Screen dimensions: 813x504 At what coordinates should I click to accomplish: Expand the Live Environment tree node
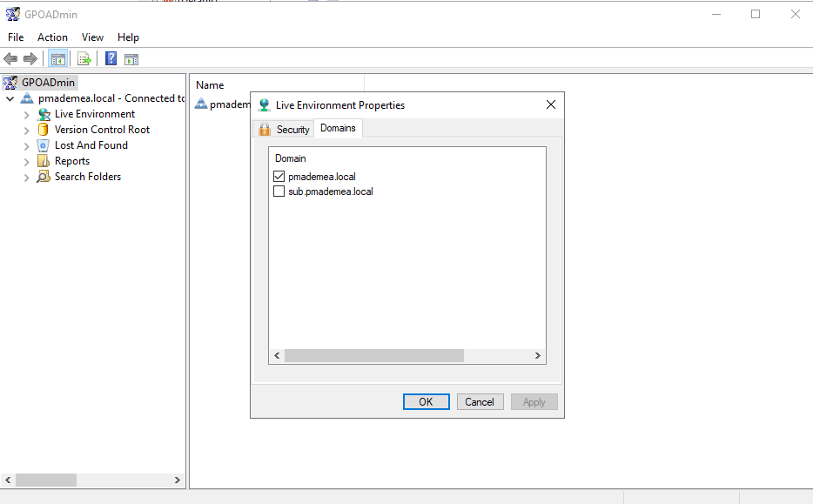point(27,114)
